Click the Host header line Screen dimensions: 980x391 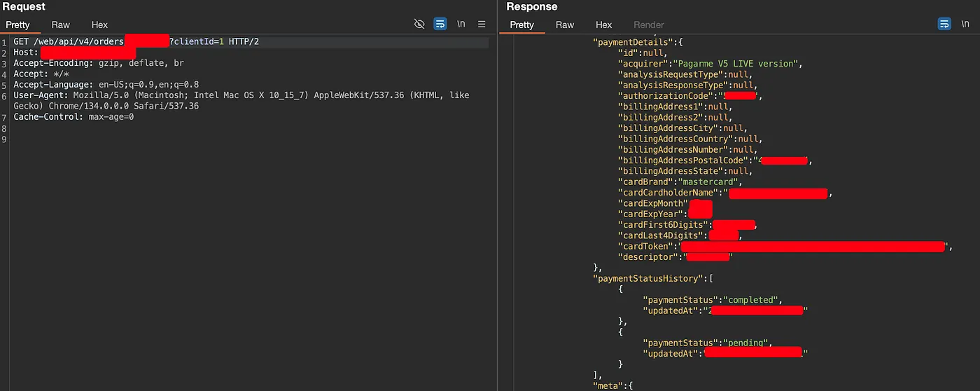27,53
